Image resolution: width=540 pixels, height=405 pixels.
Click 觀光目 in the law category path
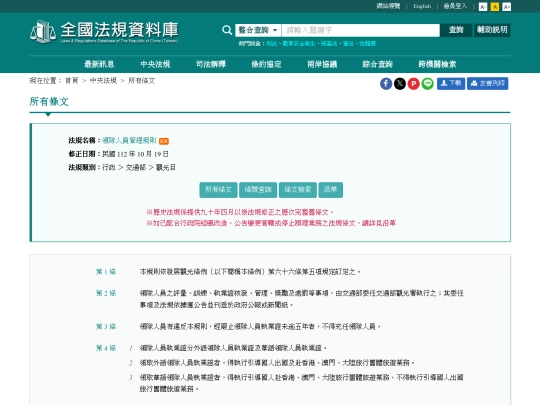click(166, 167)
